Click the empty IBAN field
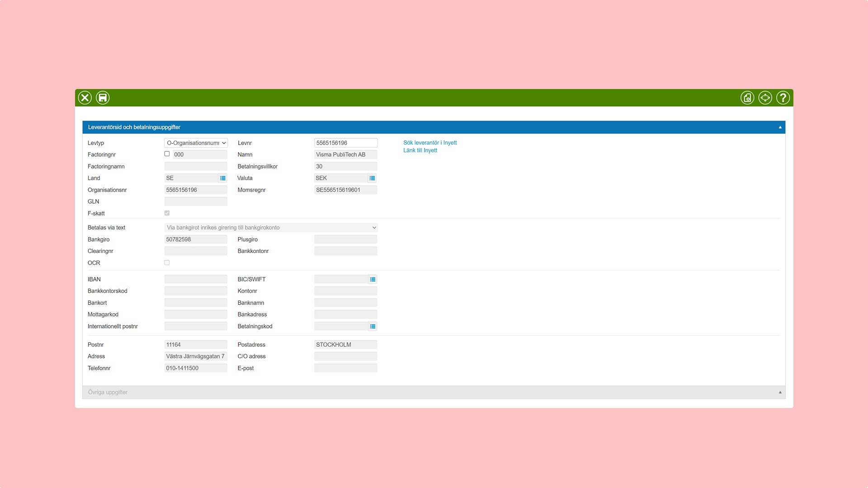The width and height of the screenshot is (868, 488). pyautogui.click(x=196, y=279)
